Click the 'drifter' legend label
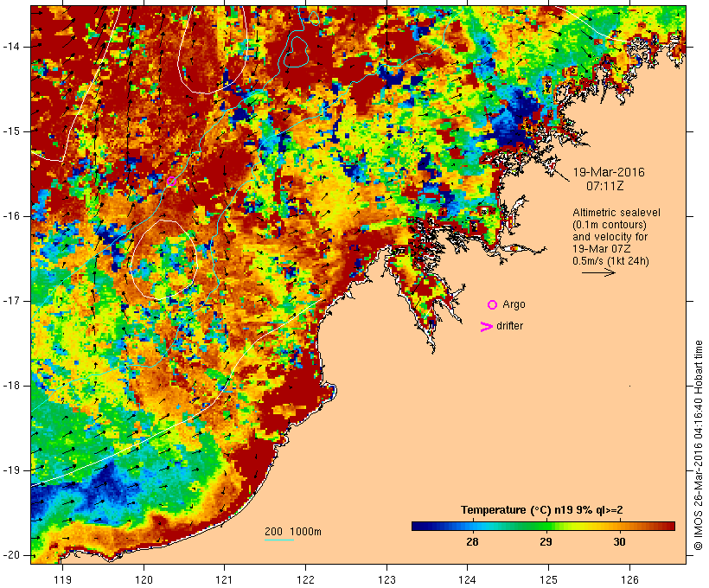This screenshot has height=588, width=709. [509, 326]
